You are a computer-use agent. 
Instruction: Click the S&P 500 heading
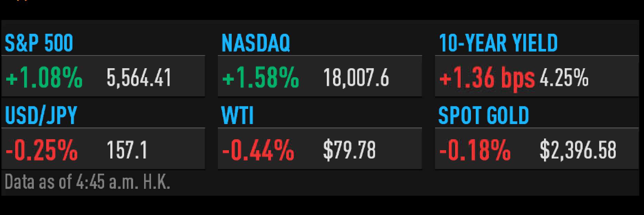tap(39, 43)
